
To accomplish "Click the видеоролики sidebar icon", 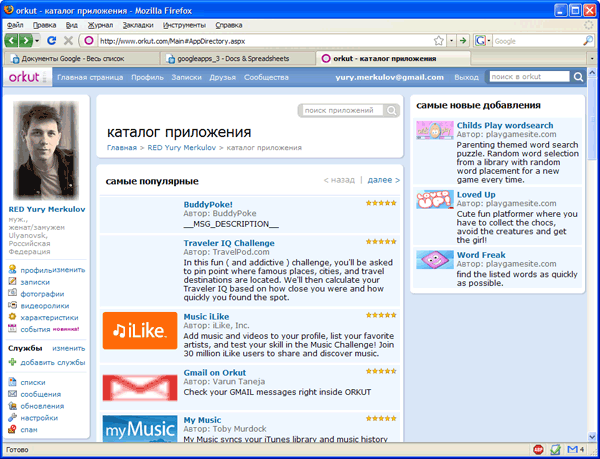I will pyautogui.click(x=13, y=305).
